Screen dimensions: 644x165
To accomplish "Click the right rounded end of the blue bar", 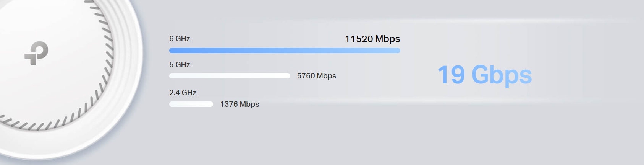I will [x=398, y=51].
